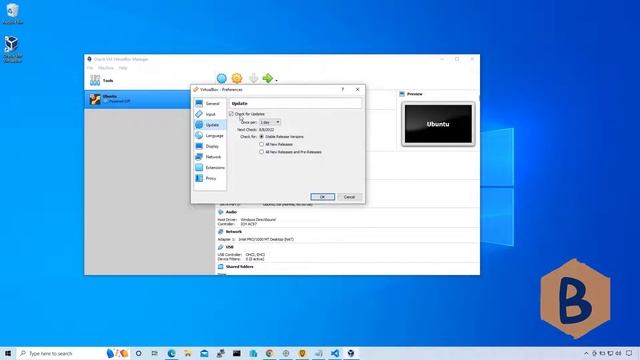Viewport: 640px width, 360px height.
Task: Open the Extensions preferences category
Action: pyautogui.click(x=210, y=167)
